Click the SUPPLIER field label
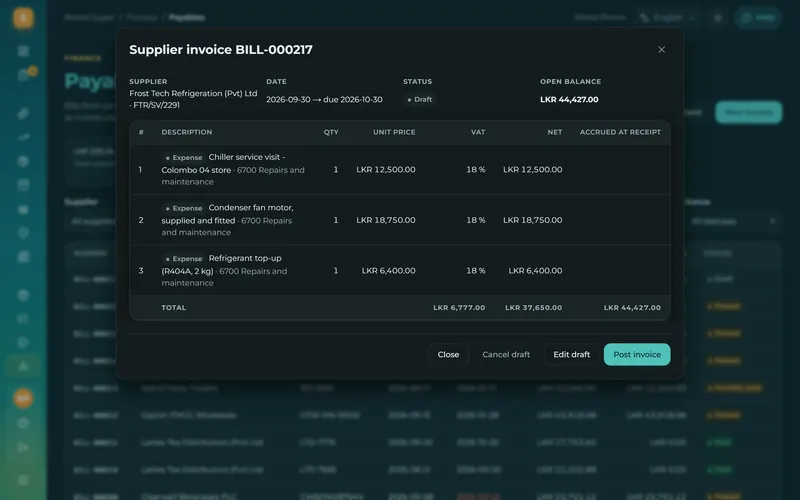The width and height of the screenshot is (800, 500). 148,82
